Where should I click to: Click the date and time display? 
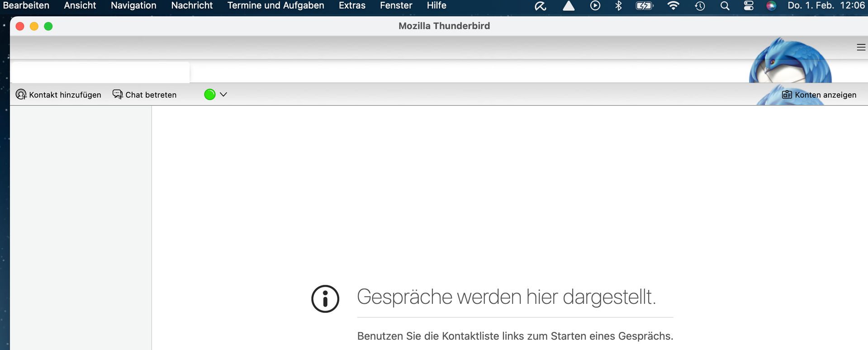pyautogui.click(x=826, y=5)
